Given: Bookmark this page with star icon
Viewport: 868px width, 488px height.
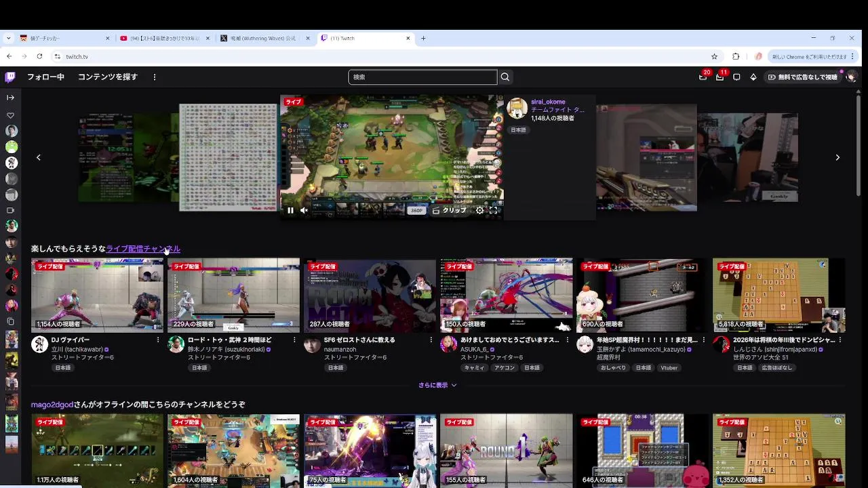Looking at the screenshot, I should (x=714, y=57).
